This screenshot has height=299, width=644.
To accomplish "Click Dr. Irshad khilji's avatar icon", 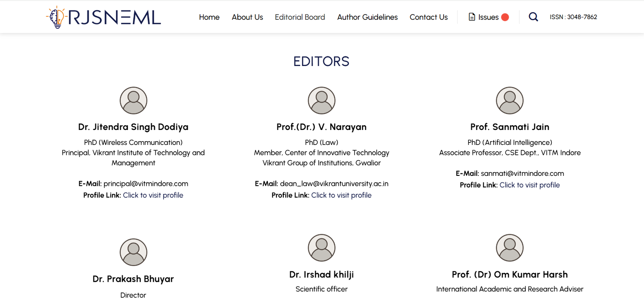I will (322, 248).
